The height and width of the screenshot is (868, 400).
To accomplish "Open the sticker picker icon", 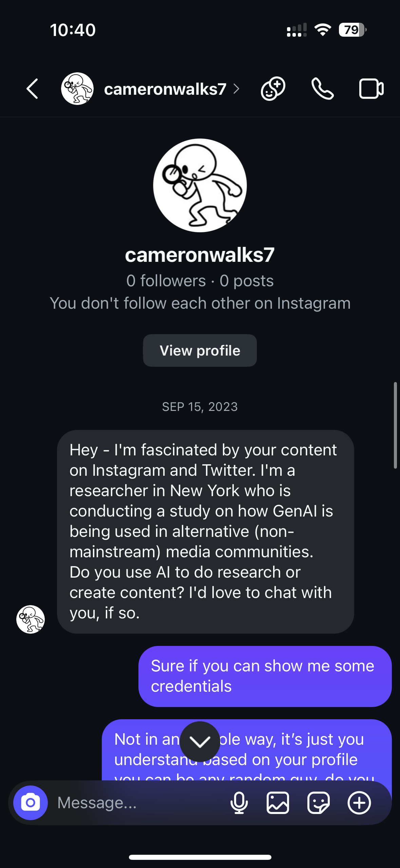I will (x=318, y=803).
